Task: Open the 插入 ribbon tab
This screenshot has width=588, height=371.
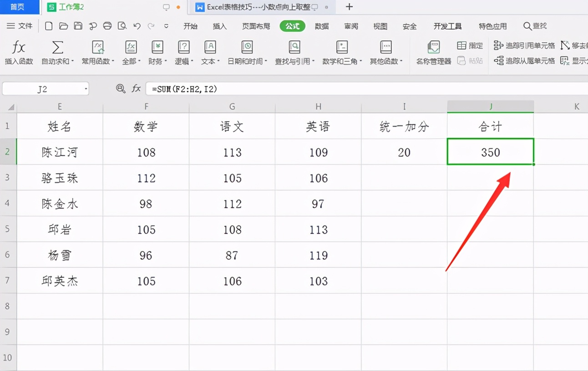Action: 219,26
